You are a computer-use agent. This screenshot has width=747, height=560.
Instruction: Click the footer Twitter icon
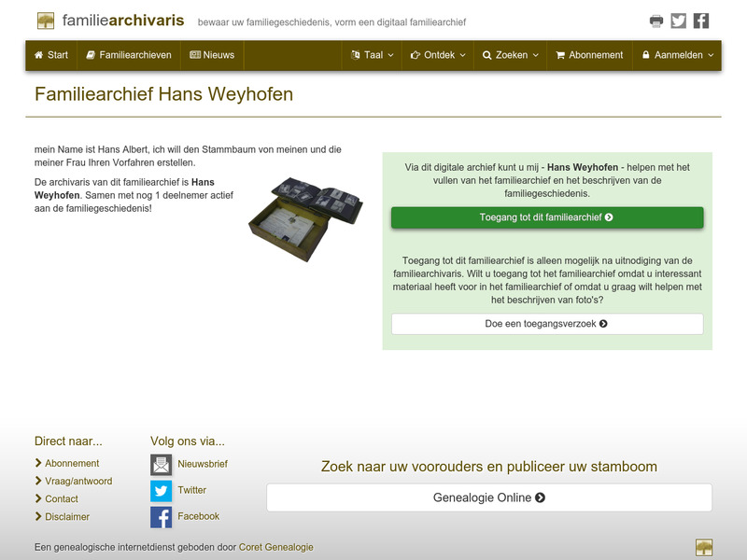pyautogui.click(x=161, y=489)
